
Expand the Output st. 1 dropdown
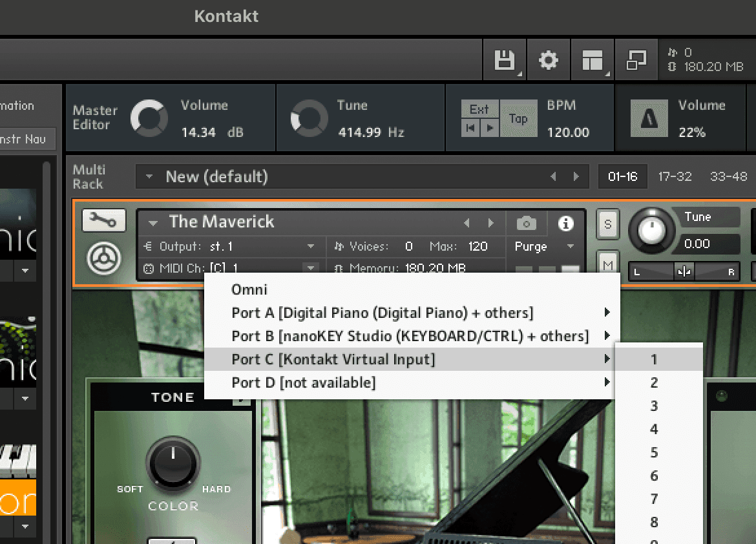tap(311, 247)
